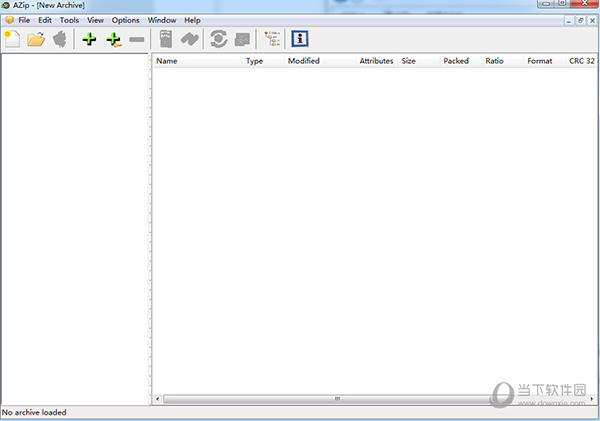
Task: Open the Tools menu
Action: point(69,20)
